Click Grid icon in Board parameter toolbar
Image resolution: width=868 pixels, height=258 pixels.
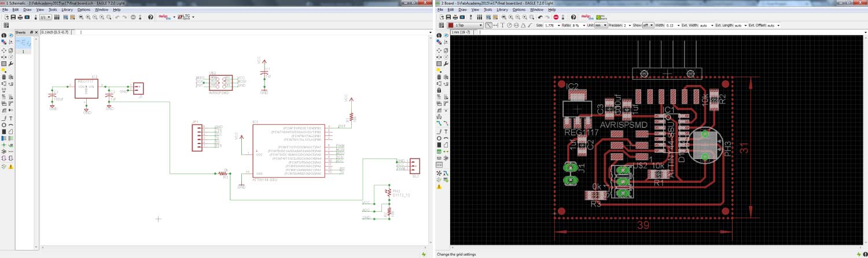443,25
